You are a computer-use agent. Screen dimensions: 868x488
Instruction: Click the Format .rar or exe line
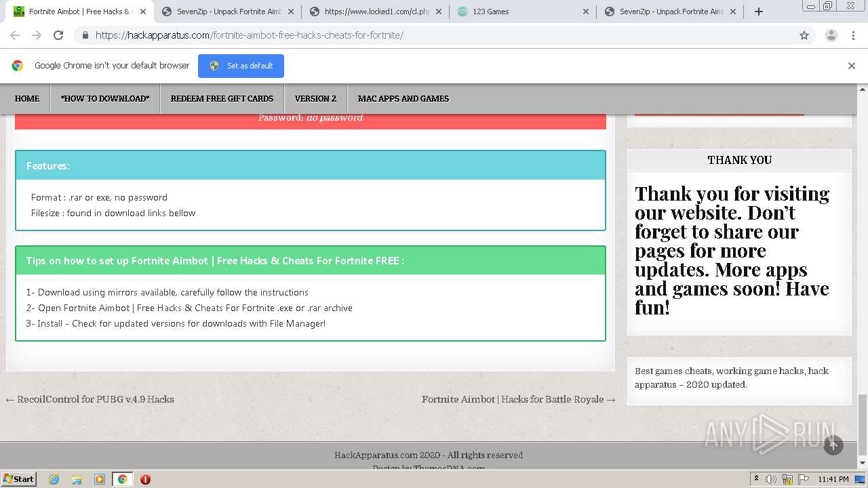pos(99,197)
